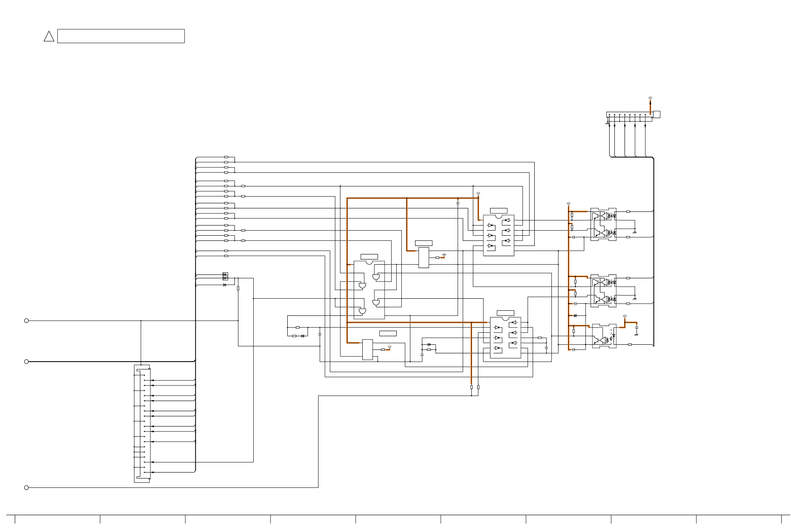Click the small rectangular IC in the center

pyautogui.click(x=424, y=258)
